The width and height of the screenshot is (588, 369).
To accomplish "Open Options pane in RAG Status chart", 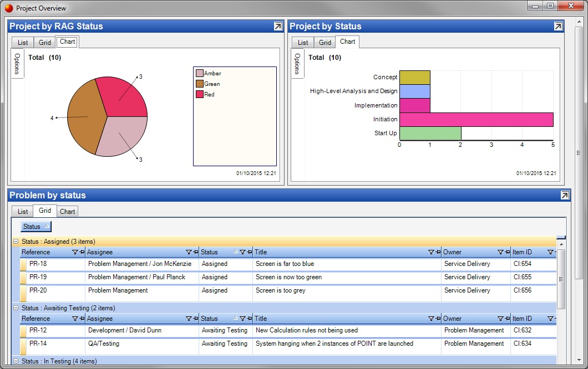I will point(17,63).
